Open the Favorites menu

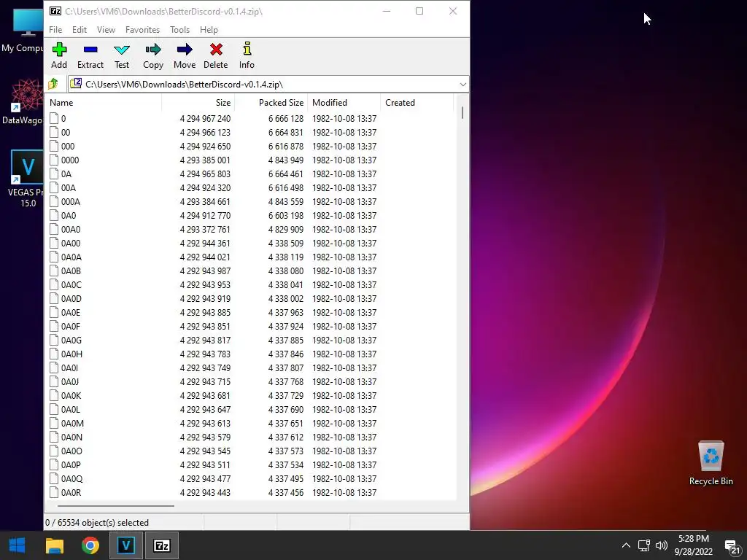pyautogui.click(x=142, y=29)
